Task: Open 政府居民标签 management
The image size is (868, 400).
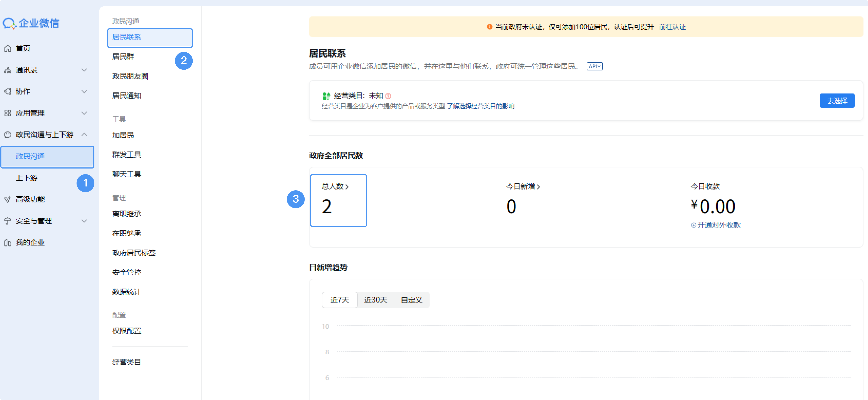Action: tap(134, 253)
